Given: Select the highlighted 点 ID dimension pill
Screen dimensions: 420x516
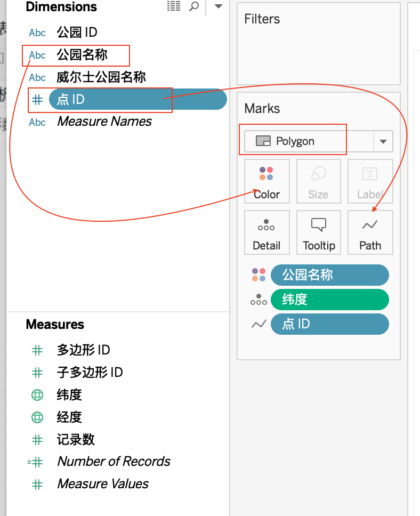Looking at the screenshot, I should [138, 99].
